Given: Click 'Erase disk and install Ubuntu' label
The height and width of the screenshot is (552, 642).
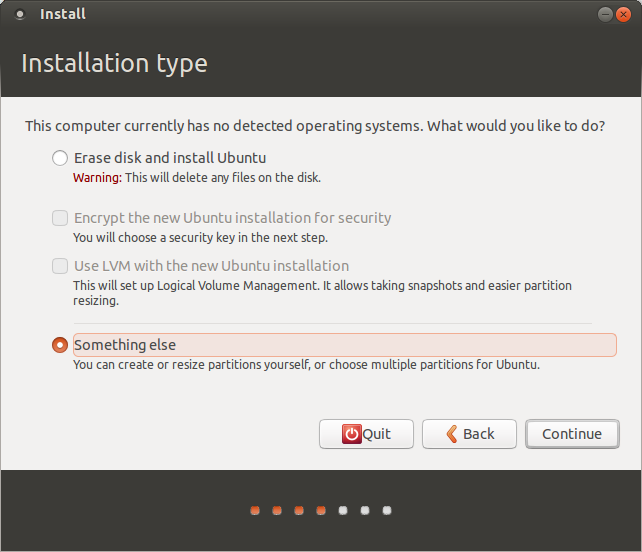Looking at the screenshot, I should 170,158.
